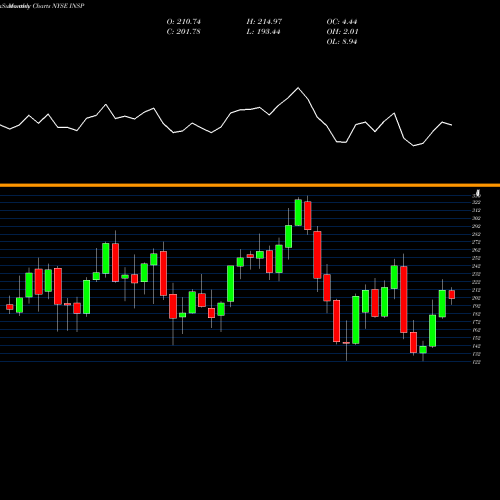Click the 122 price axis label
The width and height of the screenshot is (500, 500).
point(476,362)
